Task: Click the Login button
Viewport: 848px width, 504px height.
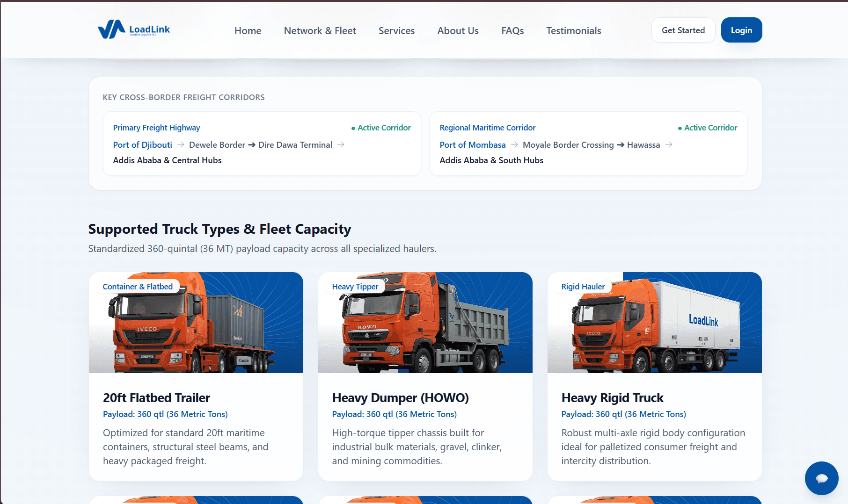Action: 741,30
